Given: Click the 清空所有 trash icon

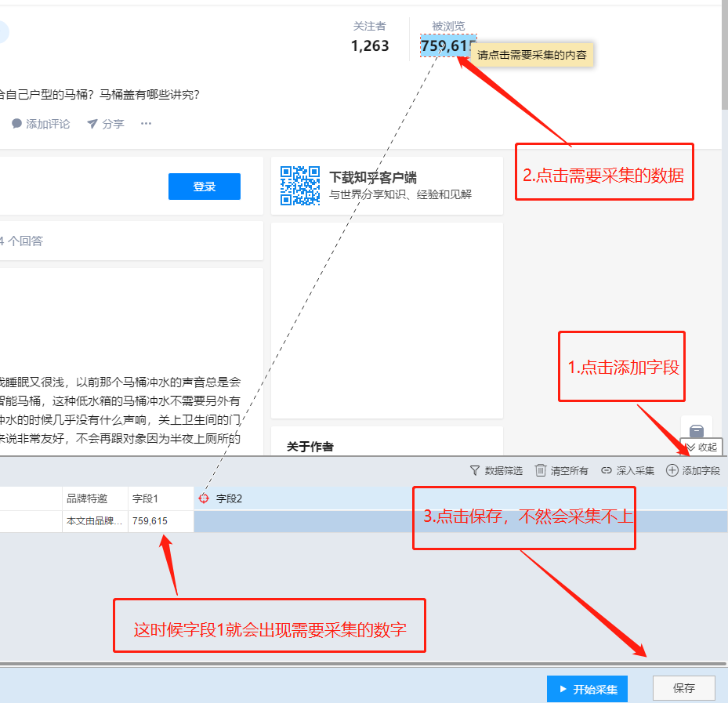Looking at the screenshot, I should [541, 470].
